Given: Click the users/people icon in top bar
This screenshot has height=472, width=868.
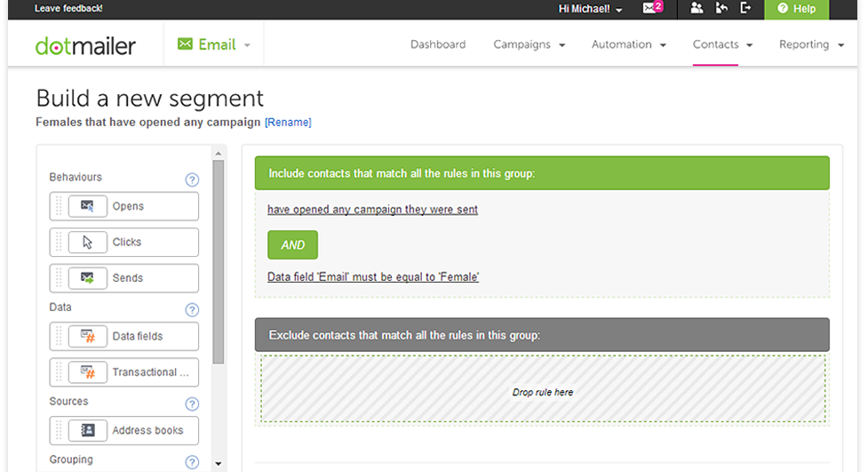Looking at the screenshot, I should 697,8.
